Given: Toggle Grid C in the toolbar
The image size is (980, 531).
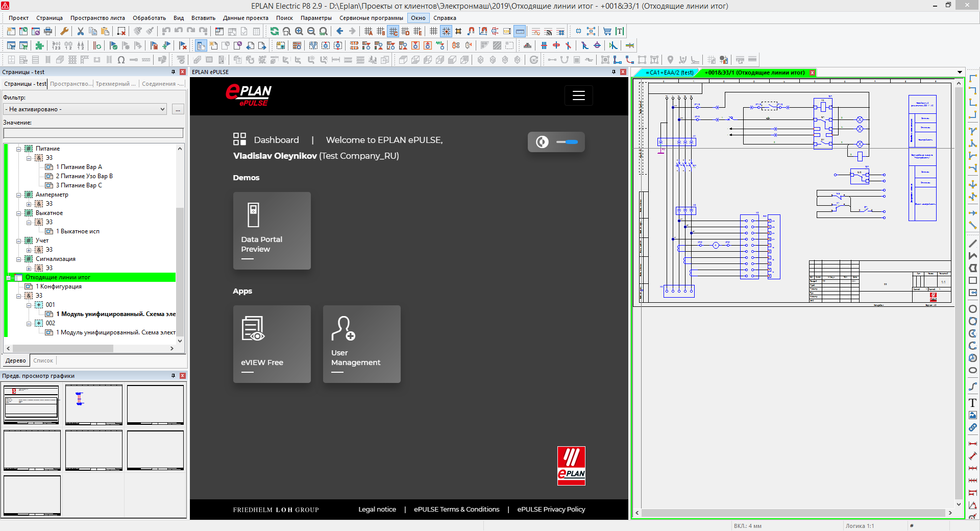Looking at the screenshot, I should (x=393, y=31).
